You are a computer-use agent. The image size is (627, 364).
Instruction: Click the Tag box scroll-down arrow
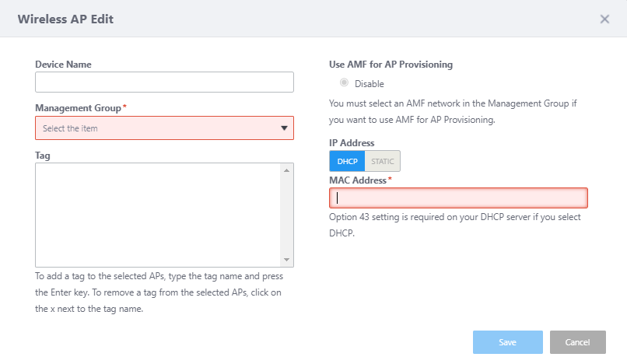click(x=285, y=260)
